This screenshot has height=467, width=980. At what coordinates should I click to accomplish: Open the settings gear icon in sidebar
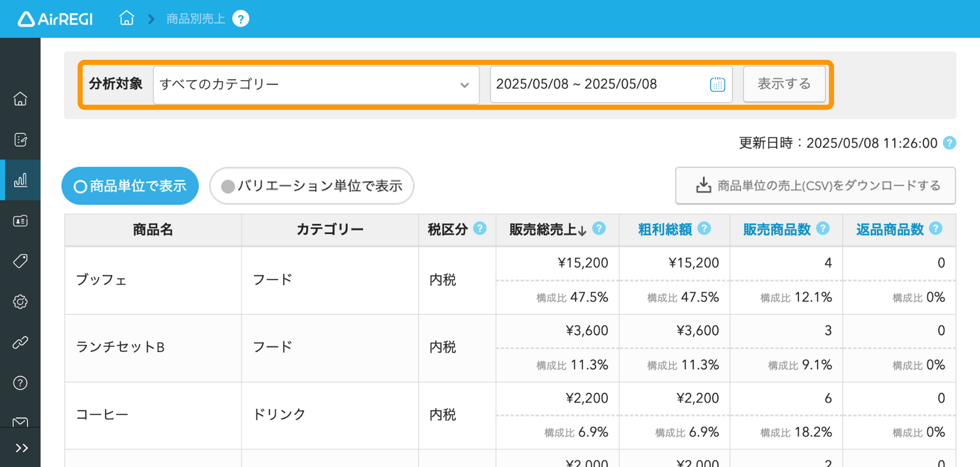click(x=20, y=301)
